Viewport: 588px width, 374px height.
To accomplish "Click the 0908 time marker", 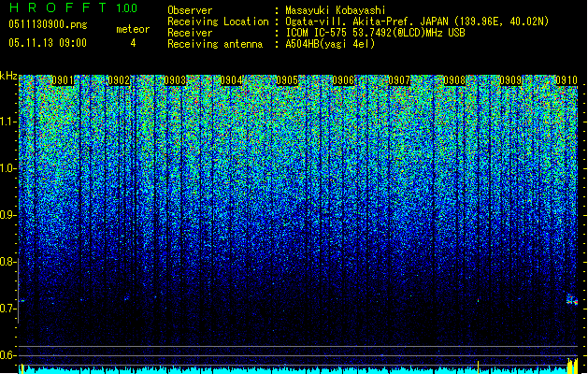I will click(x=455, y=80).
